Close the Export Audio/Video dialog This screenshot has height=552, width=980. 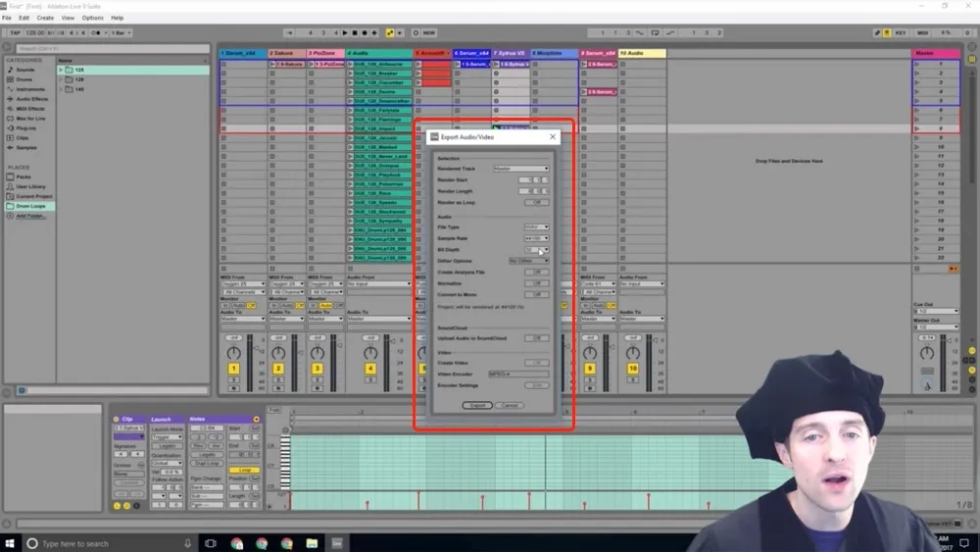[552, 136]
